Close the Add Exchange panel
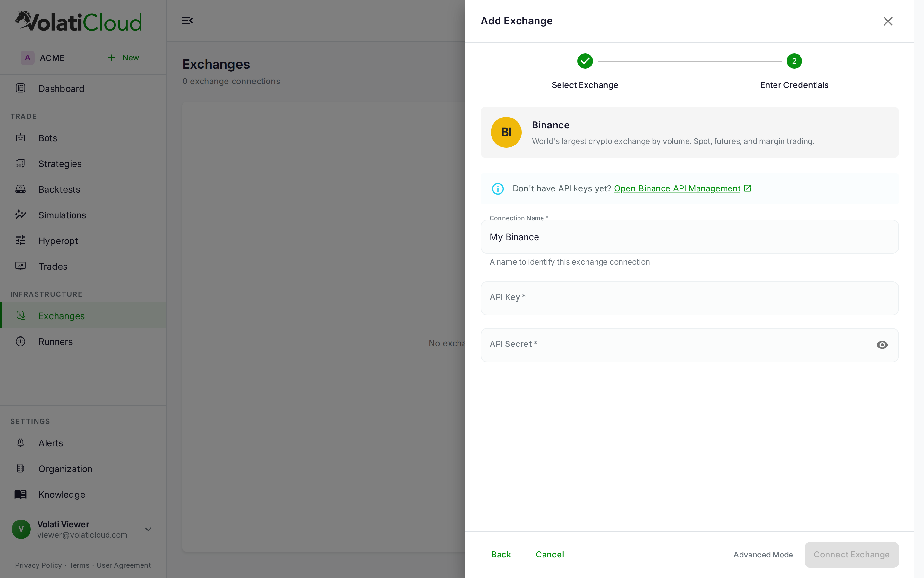The width and height of the screenshot is (924, 578). (x=888, y=21)
